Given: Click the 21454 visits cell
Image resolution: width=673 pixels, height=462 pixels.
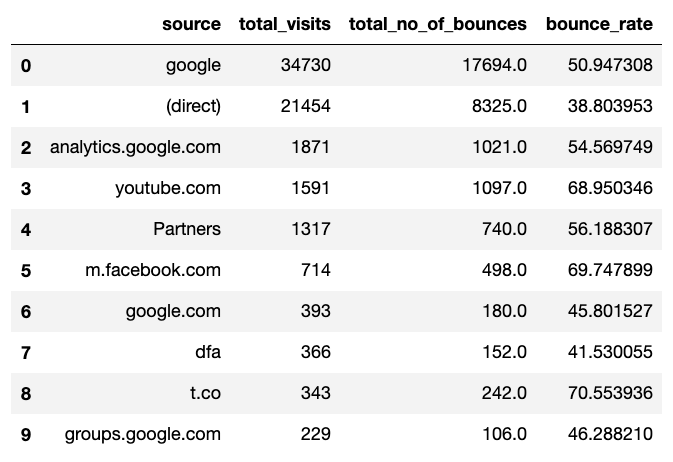Looking at the screenshot, I should tap(306, 106).
